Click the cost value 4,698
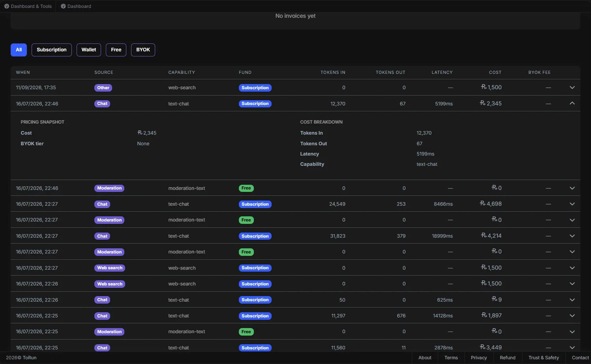Viewport: 591px width, 364px height. tap(491, 204)
